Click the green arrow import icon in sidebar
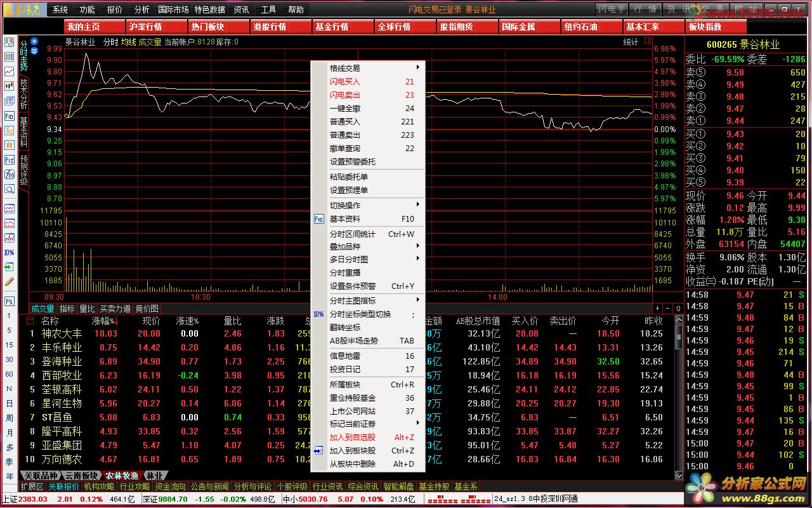 pos(10,267)
